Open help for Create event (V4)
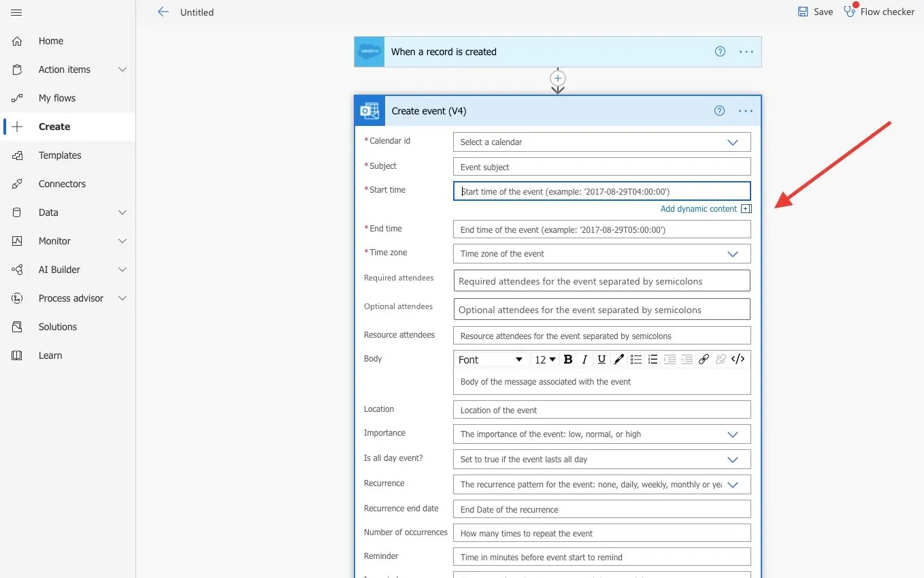Image resolution: width=924 pixels, height=578 pixels. coord(719,111)
